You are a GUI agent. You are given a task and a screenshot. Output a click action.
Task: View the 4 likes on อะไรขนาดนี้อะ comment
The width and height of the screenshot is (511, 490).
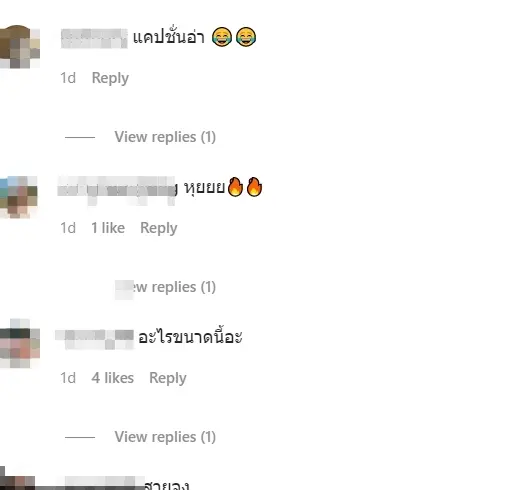[113, 378]
